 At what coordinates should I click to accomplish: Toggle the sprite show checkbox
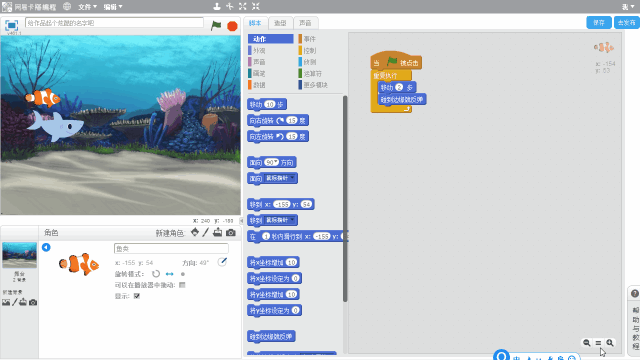click(x=137, y=296)
